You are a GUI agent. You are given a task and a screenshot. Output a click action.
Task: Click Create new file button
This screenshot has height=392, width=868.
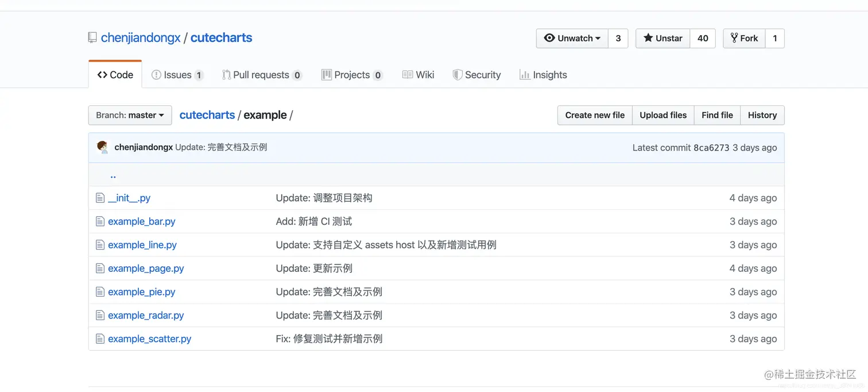coord(595,115)
